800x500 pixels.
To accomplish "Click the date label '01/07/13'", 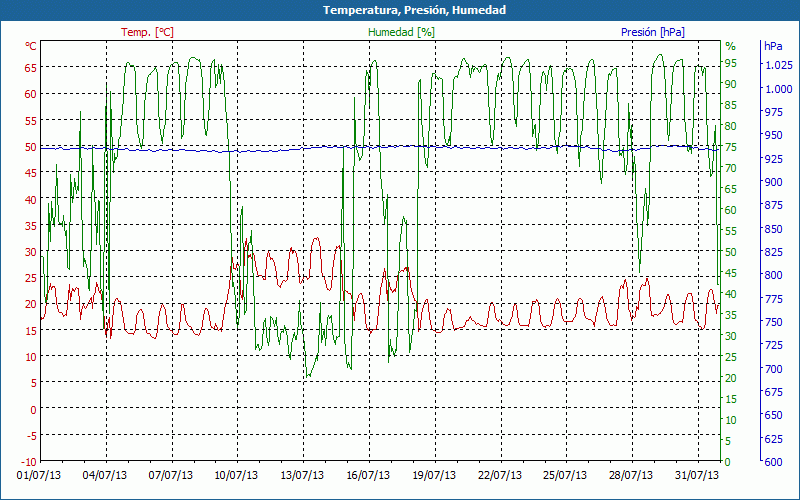I will point(39,476).
